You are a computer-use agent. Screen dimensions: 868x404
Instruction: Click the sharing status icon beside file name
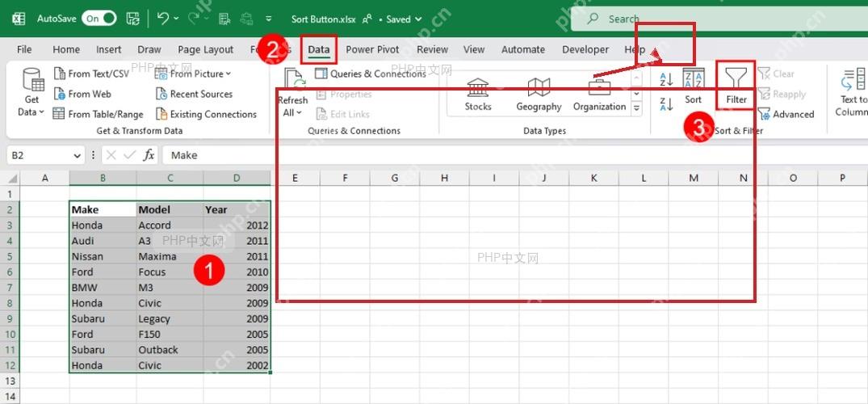367,19
